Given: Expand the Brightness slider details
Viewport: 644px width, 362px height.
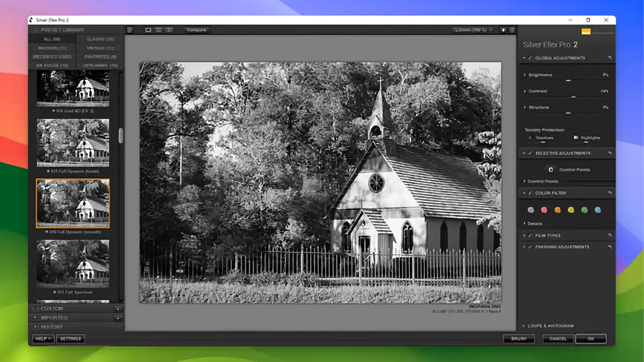Looking at the screenshot, I should coord(525,75).
